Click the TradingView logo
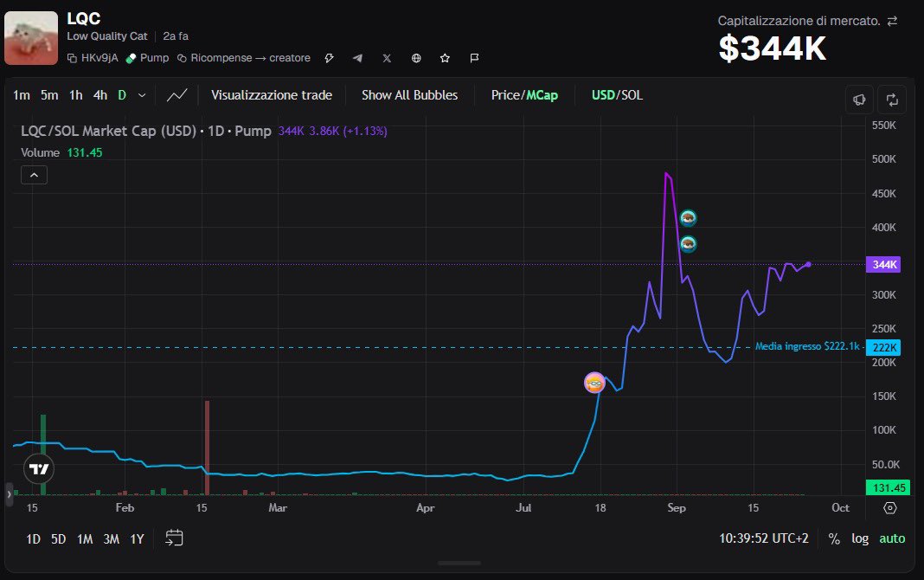Screen dimensions: 924x580 [x=39, y=469]
